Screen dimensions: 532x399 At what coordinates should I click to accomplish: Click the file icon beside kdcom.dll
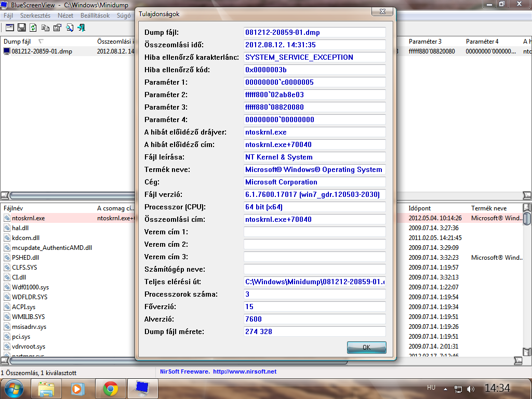pos(7,238)
